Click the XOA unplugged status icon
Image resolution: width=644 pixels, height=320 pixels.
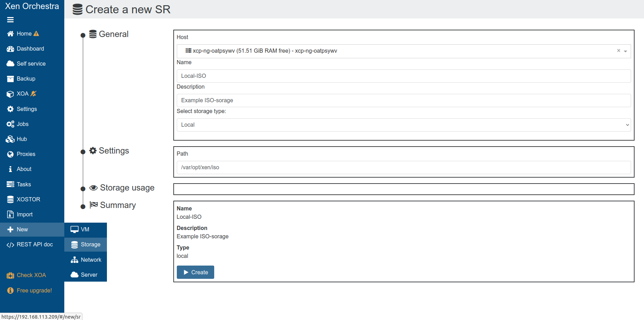[x=34, y=94]
